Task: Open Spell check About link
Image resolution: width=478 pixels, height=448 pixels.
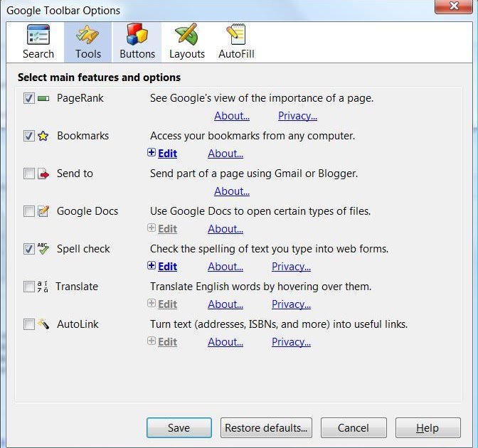Action: pos(225,267)
